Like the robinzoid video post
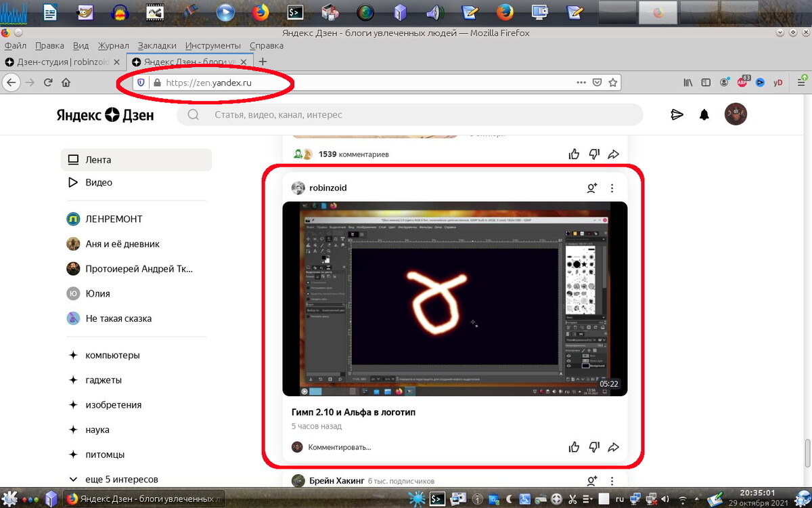This screenshot has height=508, width=812. (574, 447)
